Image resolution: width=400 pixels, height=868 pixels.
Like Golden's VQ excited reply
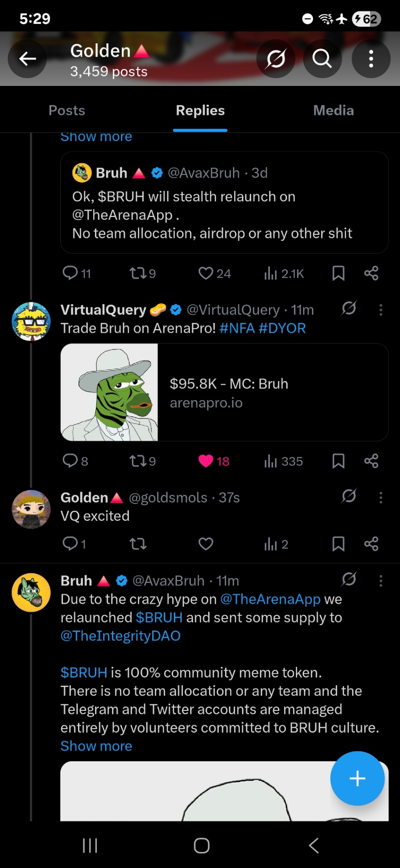pyautogui.click(x=206, y=544)
